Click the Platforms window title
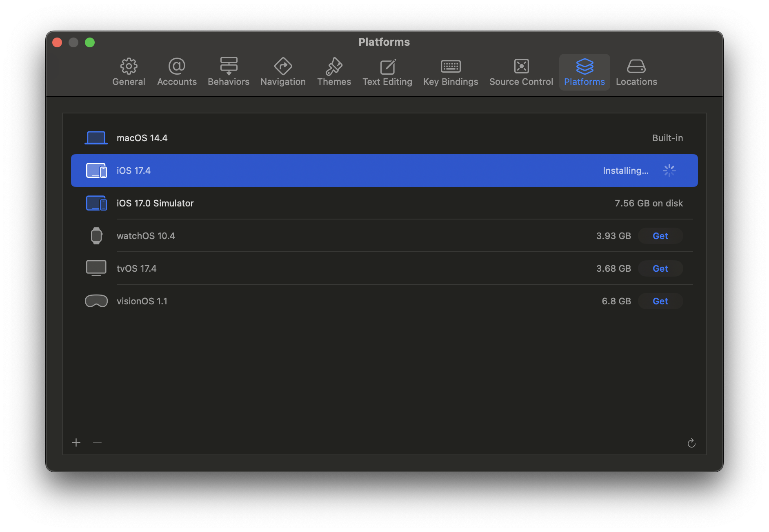 click(384, 42)
